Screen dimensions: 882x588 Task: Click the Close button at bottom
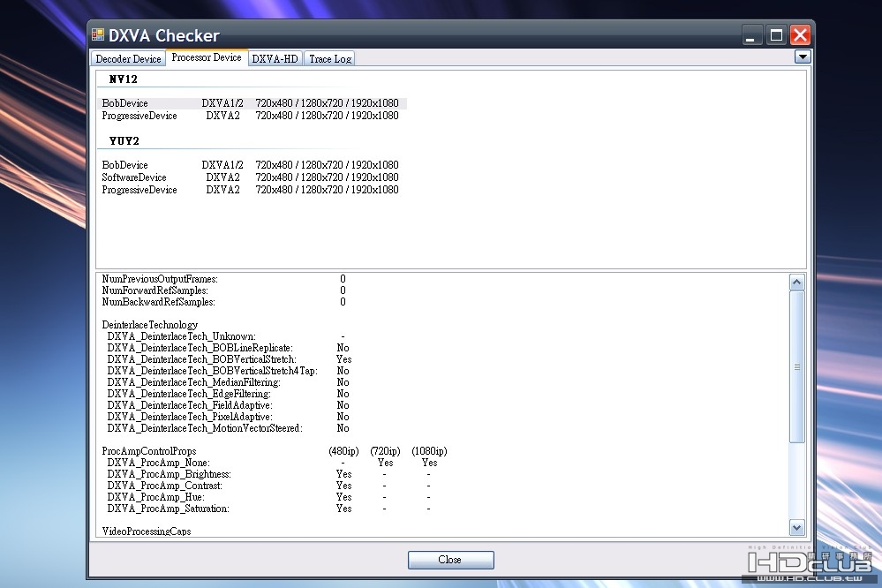450,559
